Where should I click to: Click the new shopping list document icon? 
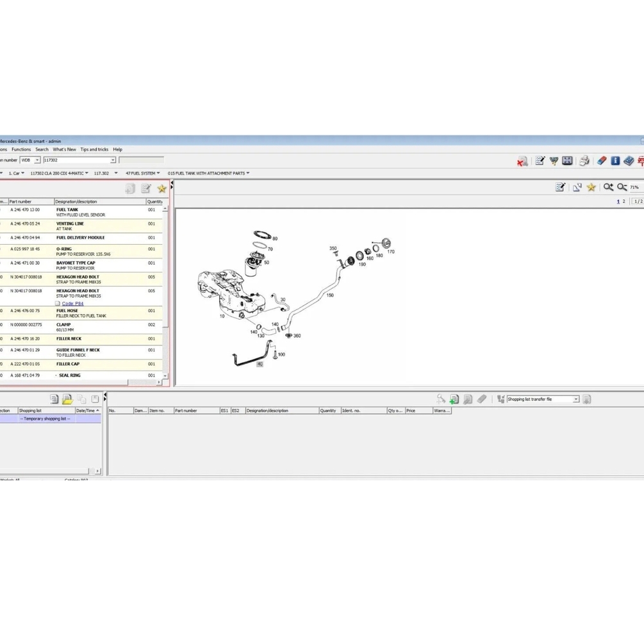pos(54,399)
